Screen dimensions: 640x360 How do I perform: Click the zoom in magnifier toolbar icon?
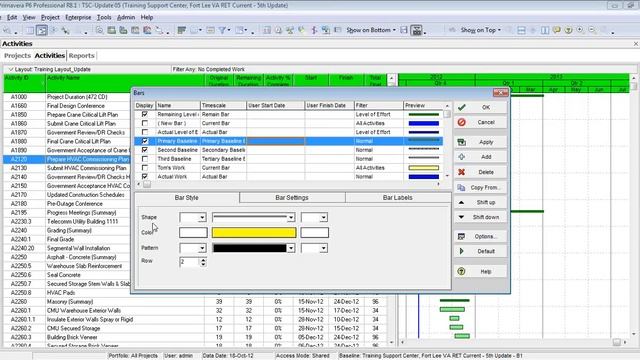[x=580, y=30]
